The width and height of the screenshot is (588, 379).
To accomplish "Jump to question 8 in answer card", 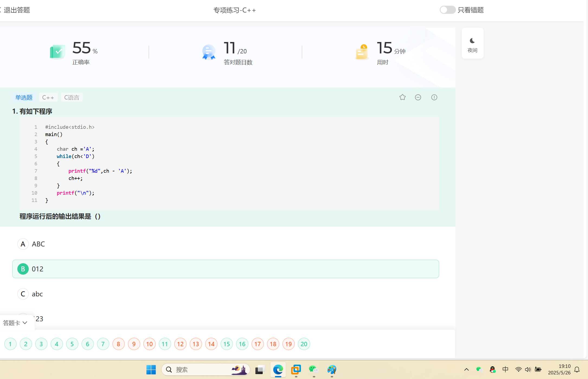I will (118, 344).
